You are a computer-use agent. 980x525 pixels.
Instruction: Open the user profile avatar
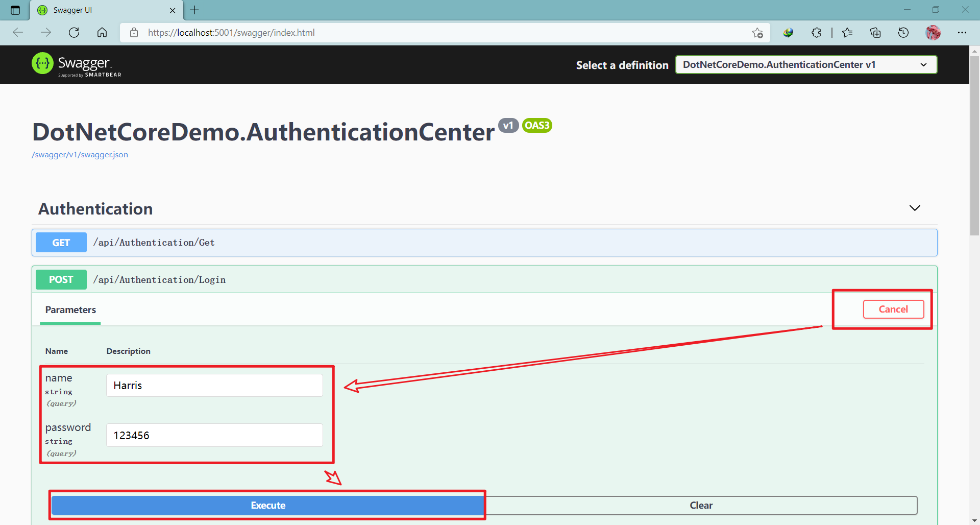[933, 33]
